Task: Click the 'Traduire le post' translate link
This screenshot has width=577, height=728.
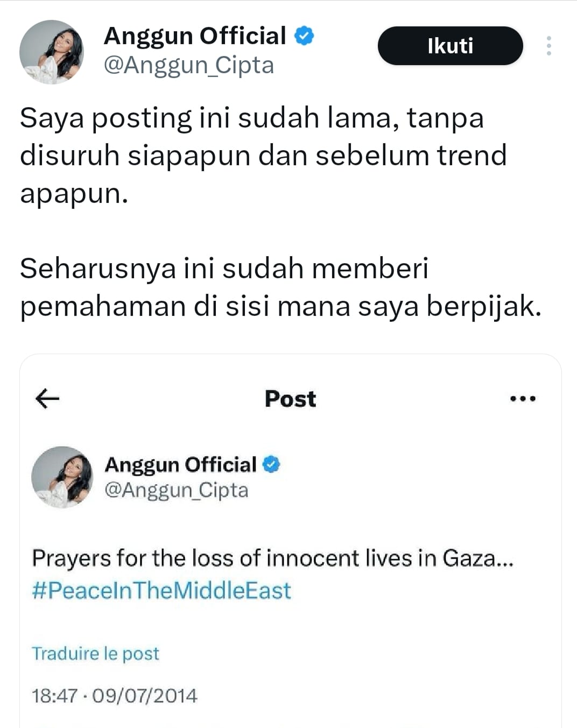Action: coord(95,653)
